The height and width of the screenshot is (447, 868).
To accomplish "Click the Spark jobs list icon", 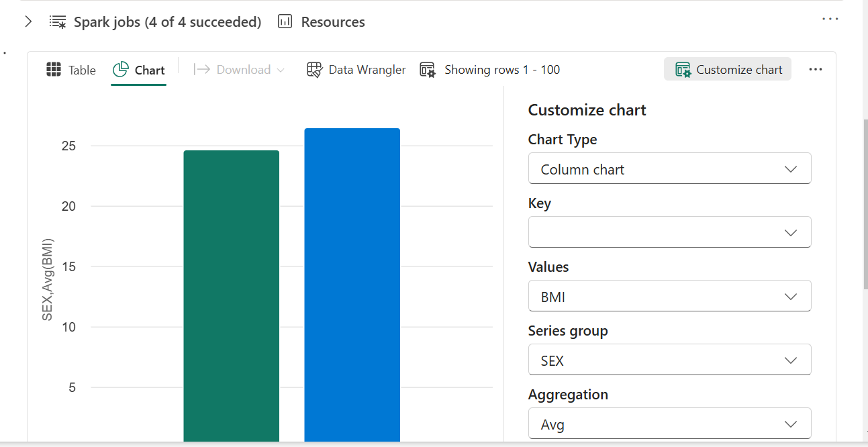I will pyautogui.click(x=58, y=22).
